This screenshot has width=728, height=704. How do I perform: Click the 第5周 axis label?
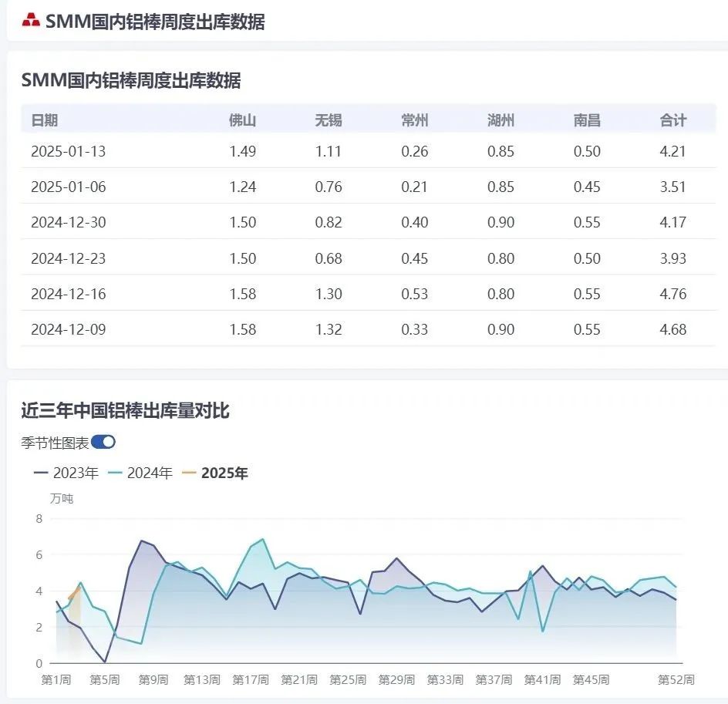105,680
